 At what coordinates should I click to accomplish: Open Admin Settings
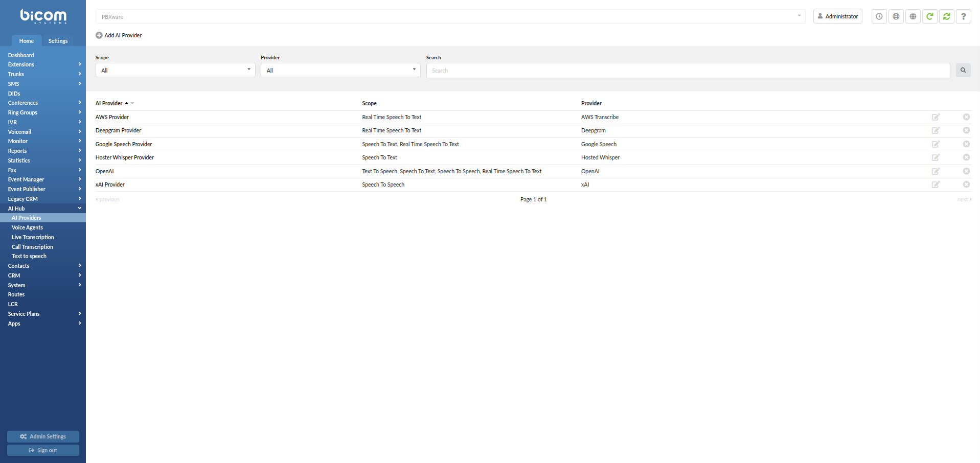tap(43, 436)
